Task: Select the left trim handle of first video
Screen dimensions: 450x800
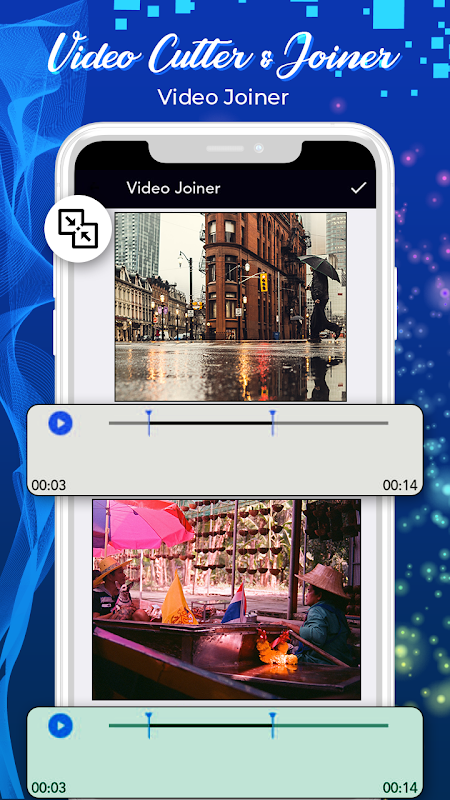Action: [148, 422]
